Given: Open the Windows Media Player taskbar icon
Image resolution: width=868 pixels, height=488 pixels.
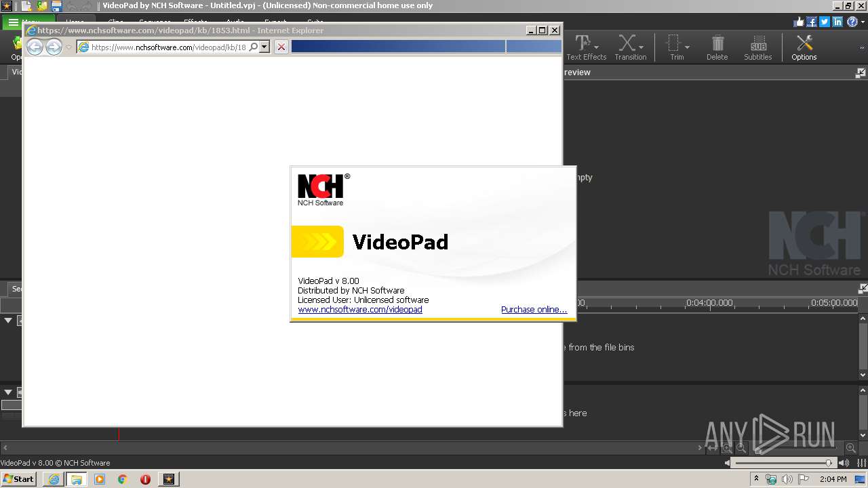Looking at the screenshot, I should 100,479.
